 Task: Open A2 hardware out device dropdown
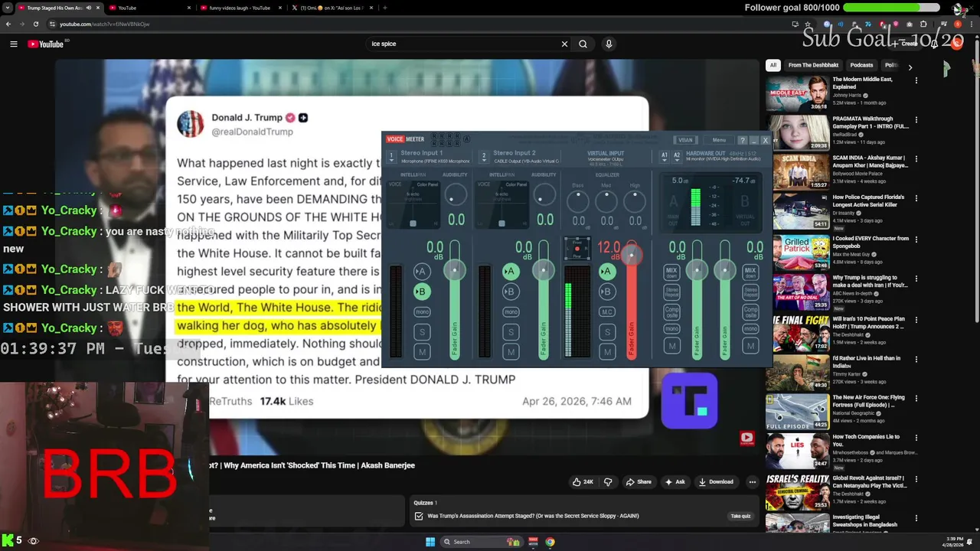[676, 155]
